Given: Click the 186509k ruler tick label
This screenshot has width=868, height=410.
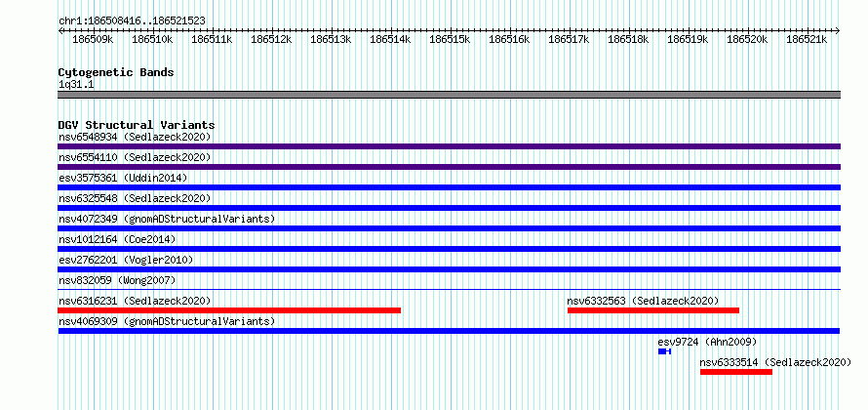Looking at the screenshot, I should pyautogui.click(x=93, y=39).
